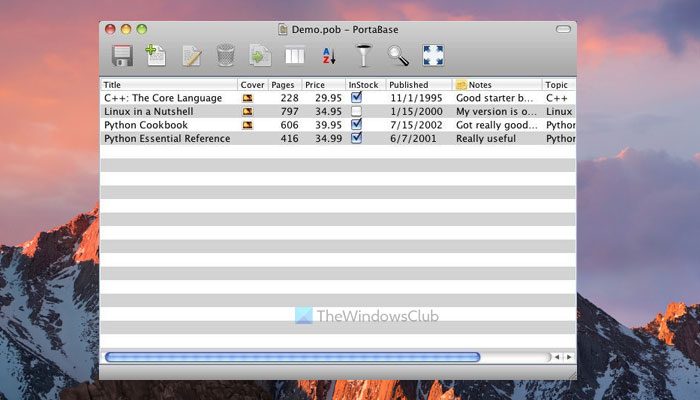700x400 pixels.
Task: Uncheck InStock for Python Essential Reference
Action: click(x=356, y=138)
